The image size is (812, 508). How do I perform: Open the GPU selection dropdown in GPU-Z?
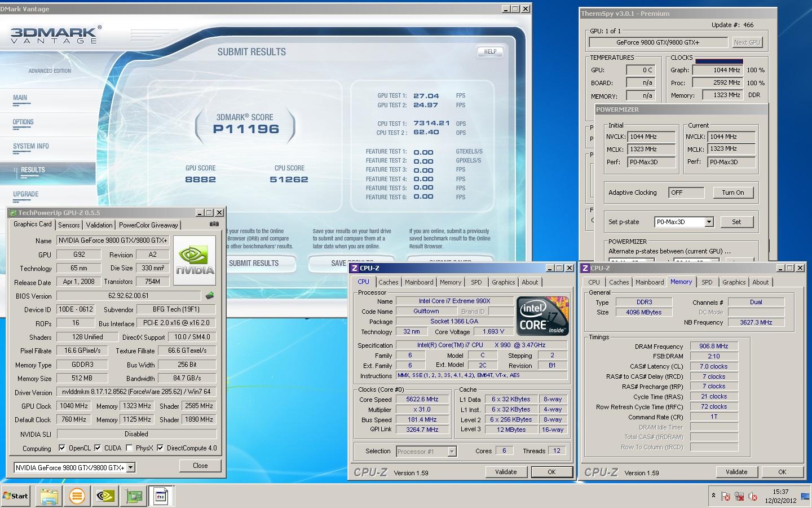(131, 467)
